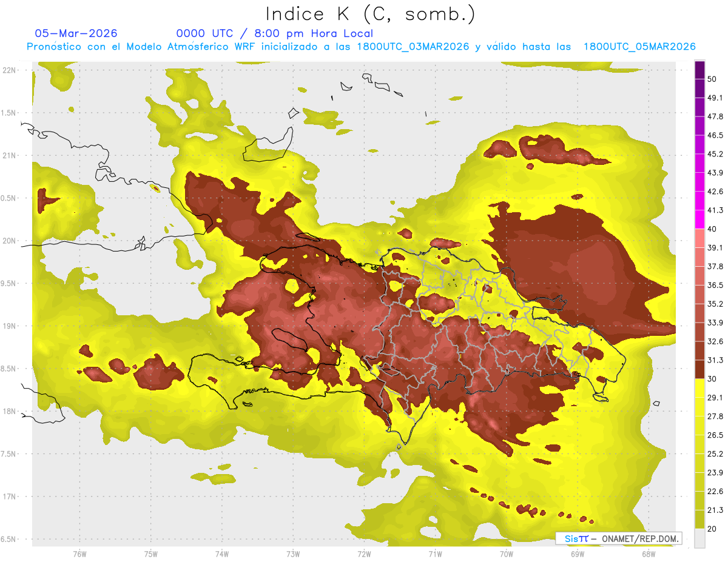Select the date label "05-Mar-2026"
728x562 pixels.
(76, 33)
